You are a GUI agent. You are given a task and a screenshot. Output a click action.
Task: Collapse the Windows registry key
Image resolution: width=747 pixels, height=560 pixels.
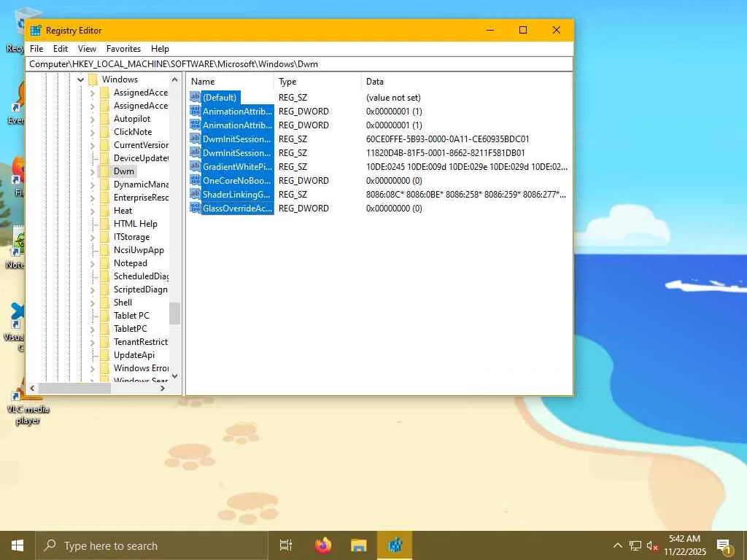pyautogui.click(x=81, y=79)
